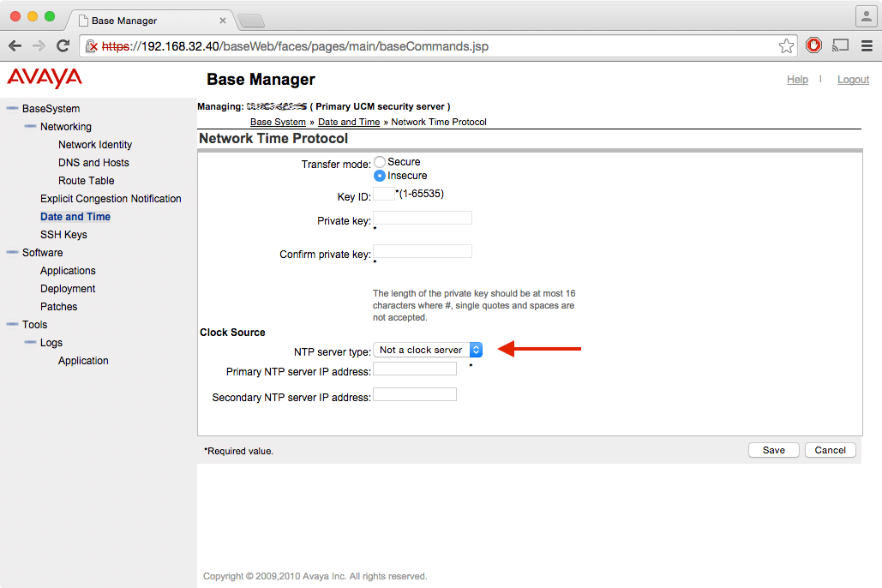
Task: Open Applications under Software
Action: (x=68, y=271)
